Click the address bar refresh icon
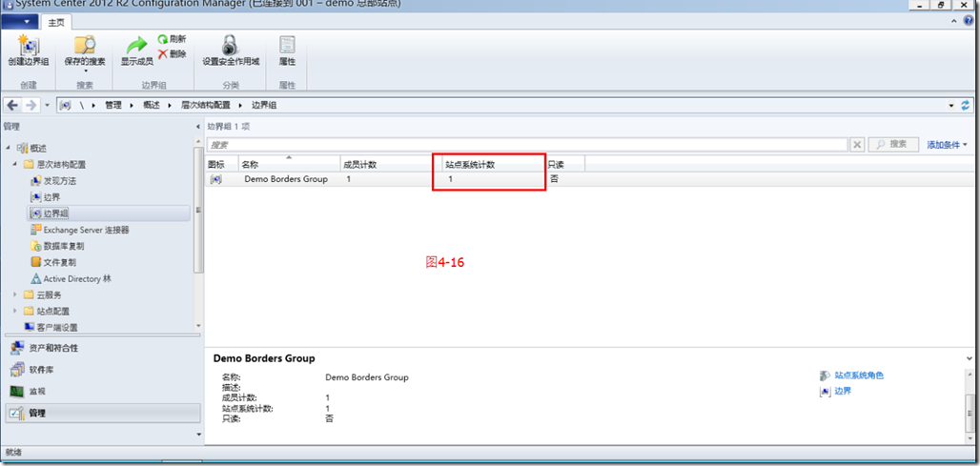Screen dimensions: 980x466 965,106
